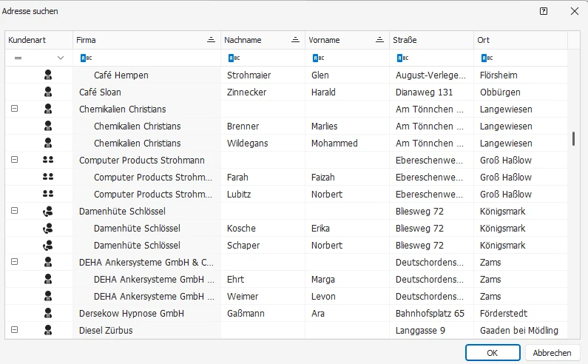Click the Kundenart icon in Brenner's row
This screenshot has height=364, width=588.
pyautogui.click(x=48, y=126)
